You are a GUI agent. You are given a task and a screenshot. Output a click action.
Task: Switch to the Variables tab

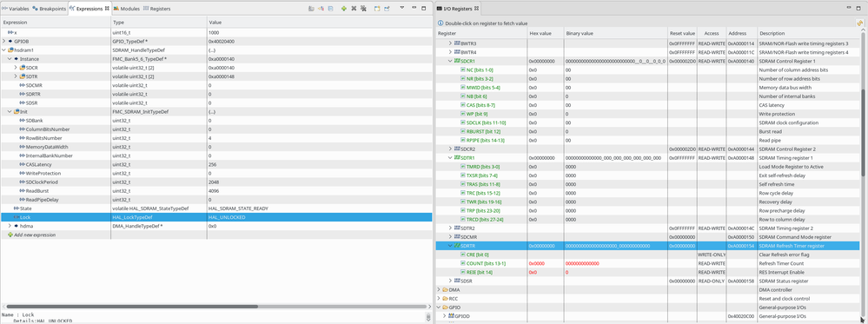[16, 9]
